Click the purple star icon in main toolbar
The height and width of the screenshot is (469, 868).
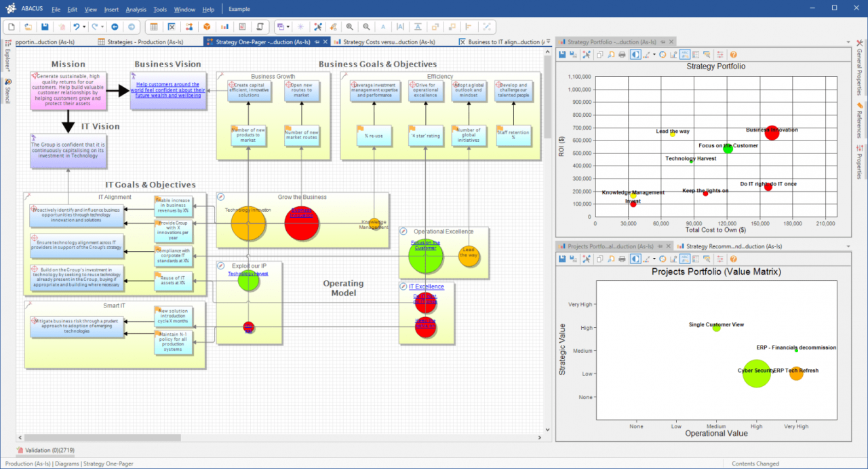click(301, 26)
